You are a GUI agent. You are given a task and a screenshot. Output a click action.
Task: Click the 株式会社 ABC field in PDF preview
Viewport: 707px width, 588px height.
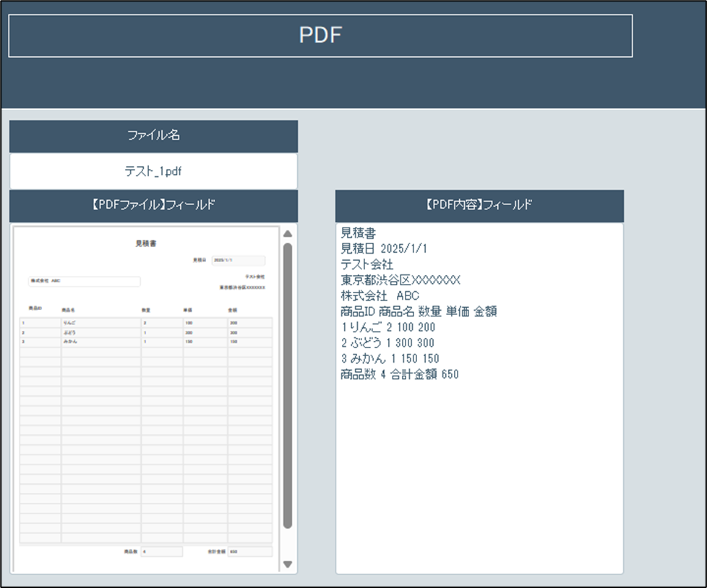point(84,281)
